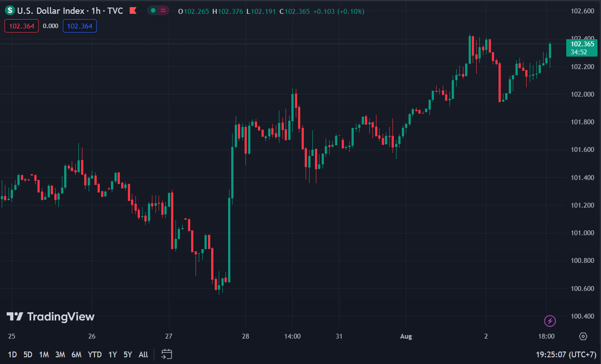
Task: Click the red flag icon beside TVC
Action: tap(132, 11)
